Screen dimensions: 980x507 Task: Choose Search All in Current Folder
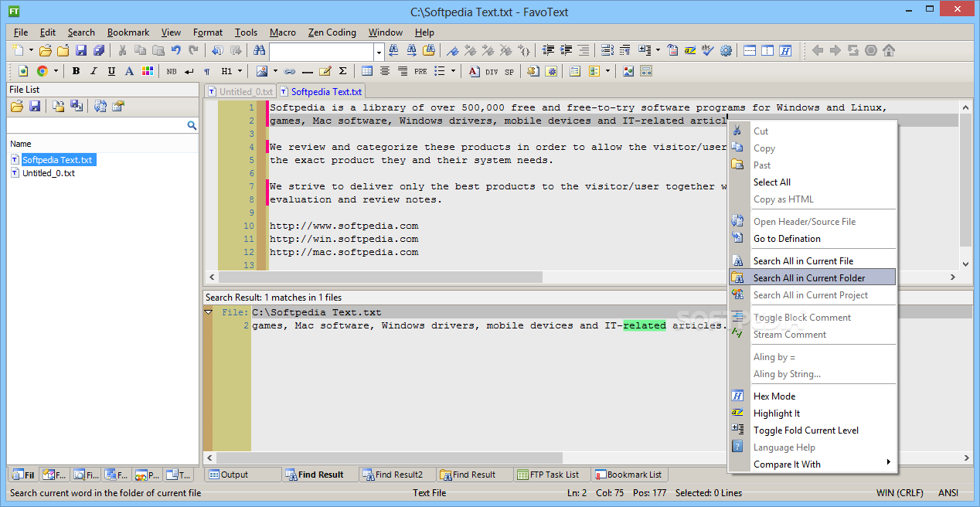click(x=812, y=277)
